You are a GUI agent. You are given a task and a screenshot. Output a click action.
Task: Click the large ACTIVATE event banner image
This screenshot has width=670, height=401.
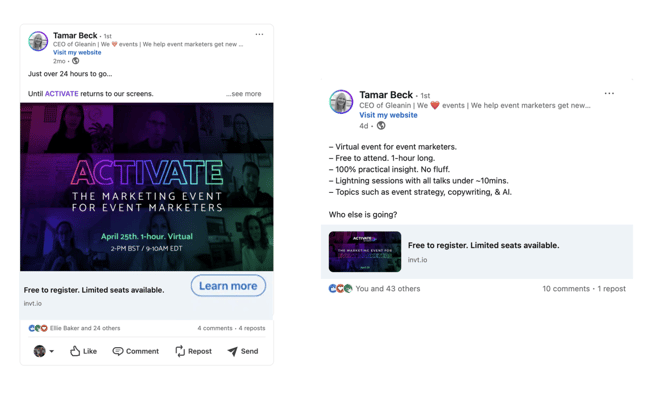147,187
